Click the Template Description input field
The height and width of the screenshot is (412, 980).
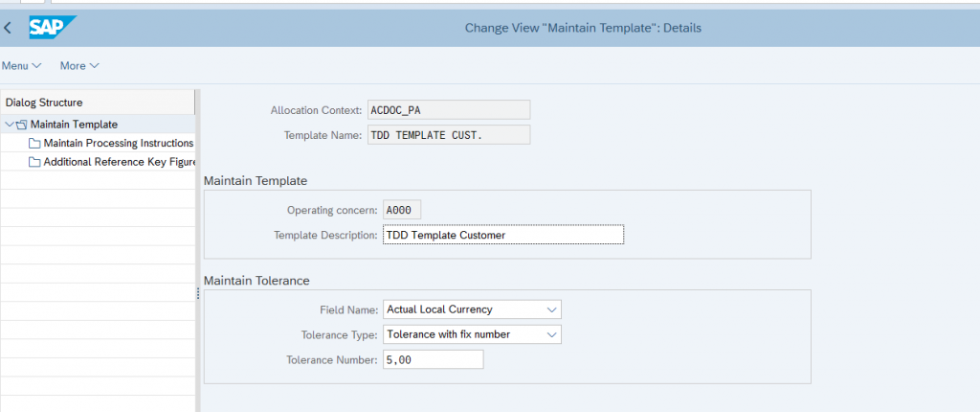pos(503,235)
